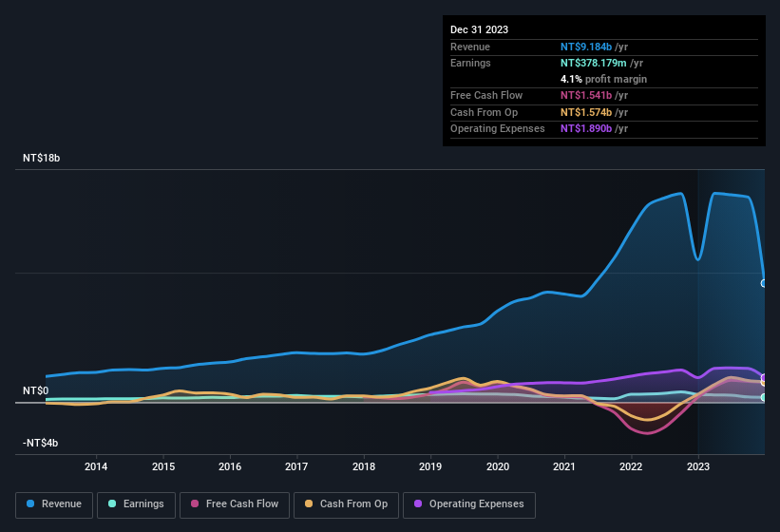Screen dimensions: 780x532
Task: Click the purple Operating Expenses legend dot
Action: (x=419, y=503)
